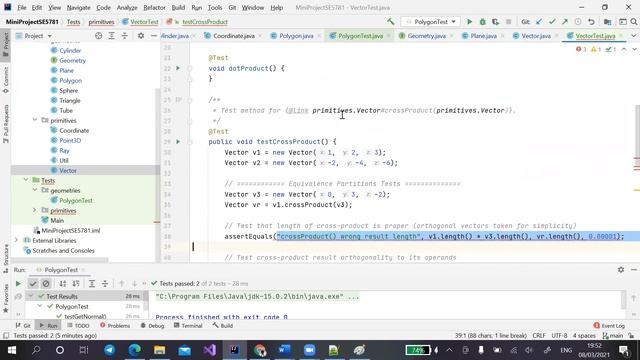Expand External Libraries node
This screenshot has height=360, width=640.
[16, 240]
